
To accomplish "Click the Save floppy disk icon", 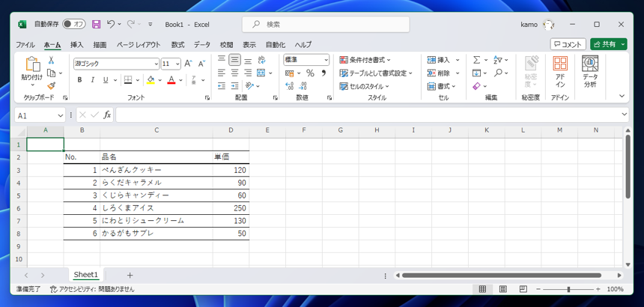I will (96, 24).
